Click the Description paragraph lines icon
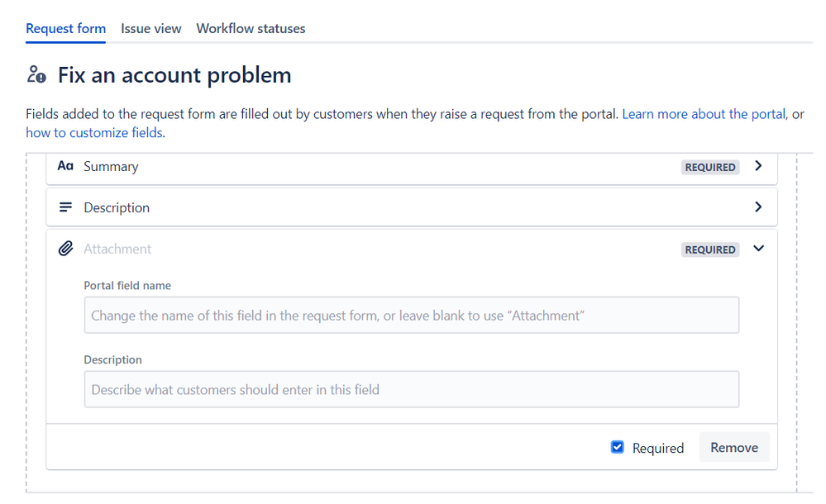The image size is (826, 504). click(65, 207)
